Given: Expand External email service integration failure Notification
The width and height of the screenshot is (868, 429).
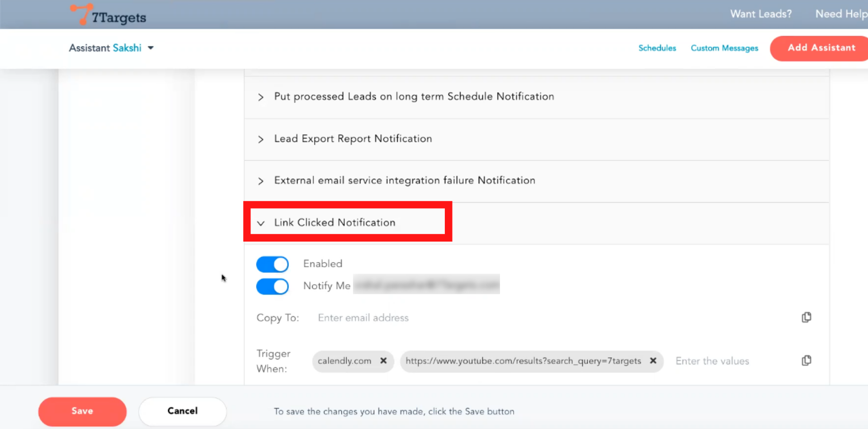Looking at the screenshot, I should (x=404, y=181).
